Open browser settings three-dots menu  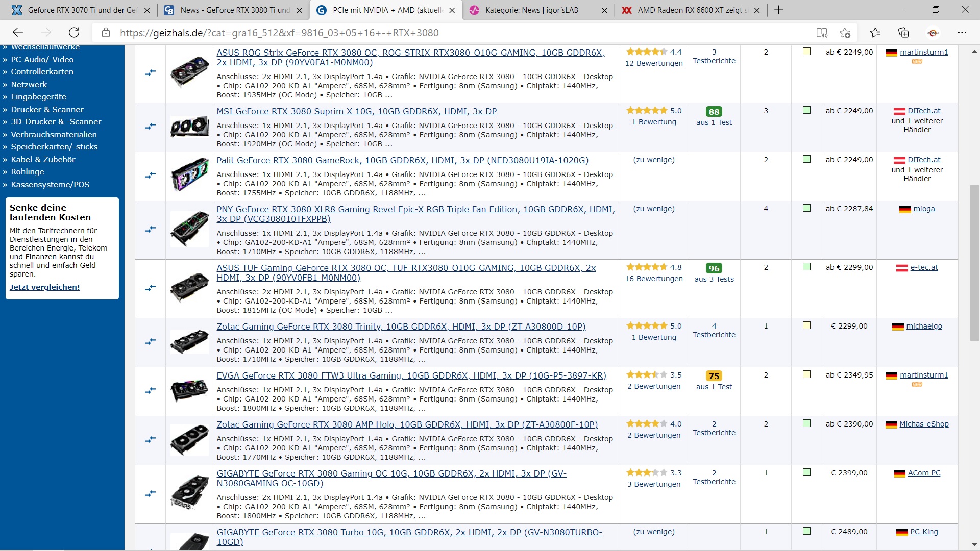pos(962,33)
